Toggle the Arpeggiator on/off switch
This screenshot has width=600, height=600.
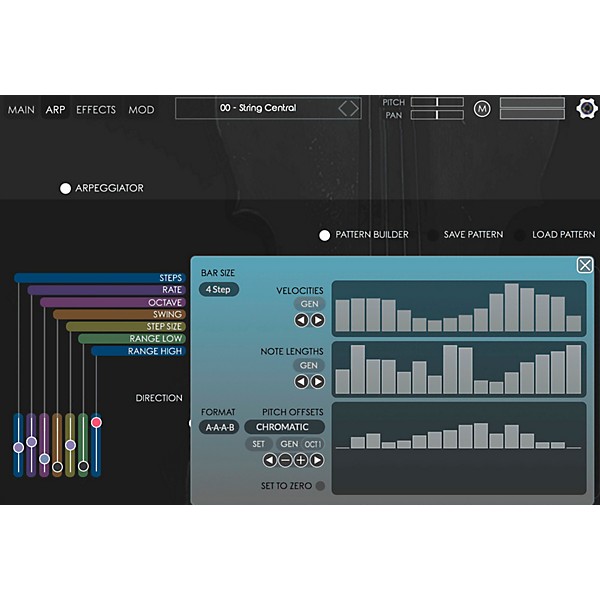(x=66, y=188)
